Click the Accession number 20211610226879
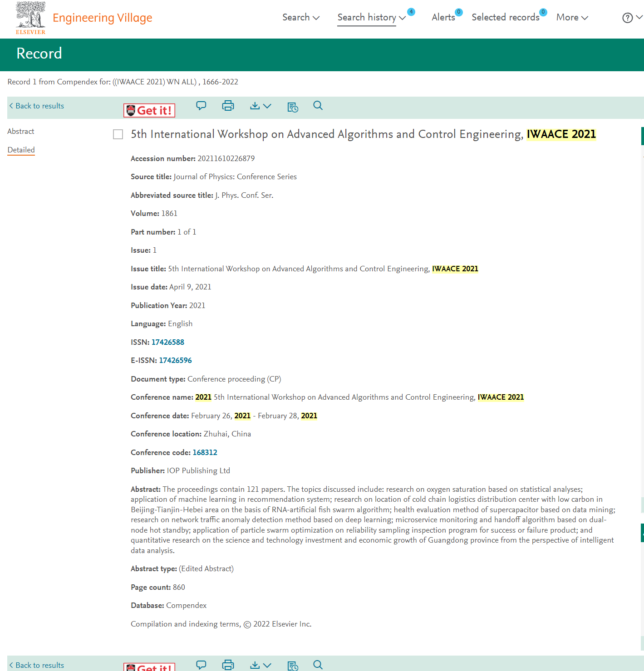The image size is (644, 671). [226, 158]
